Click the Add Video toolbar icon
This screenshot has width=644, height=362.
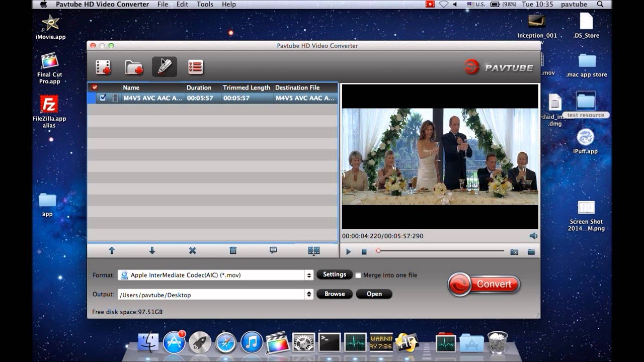[x=103, y=67]
